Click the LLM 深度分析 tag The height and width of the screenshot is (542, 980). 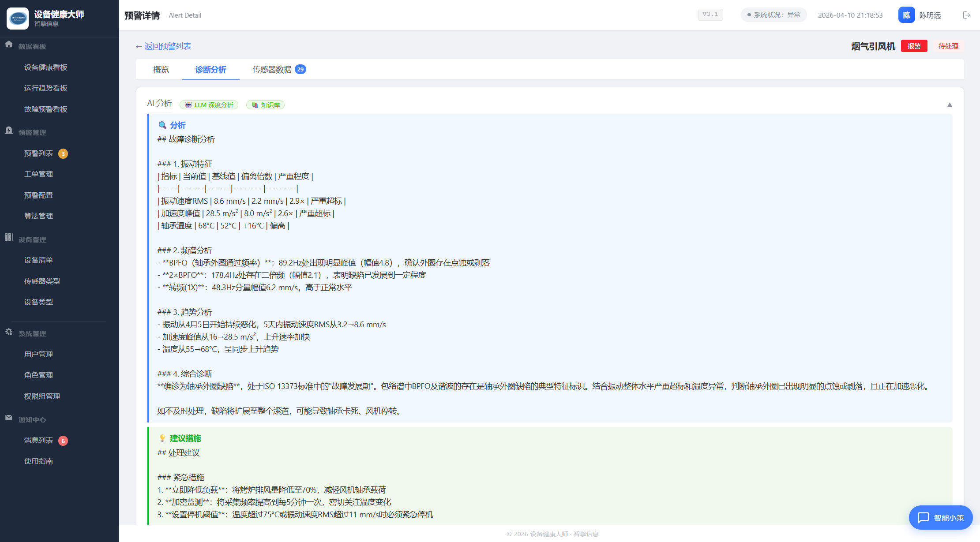pos(209,105)
